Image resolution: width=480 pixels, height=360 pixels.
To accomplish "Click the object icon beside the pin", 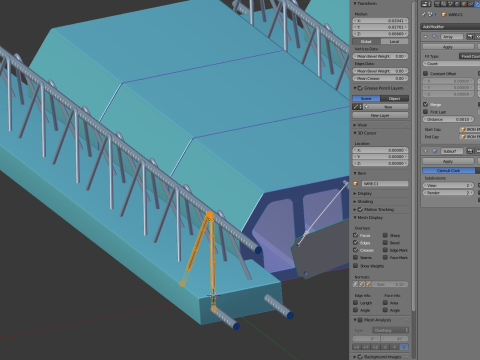I will coord(430,14).
